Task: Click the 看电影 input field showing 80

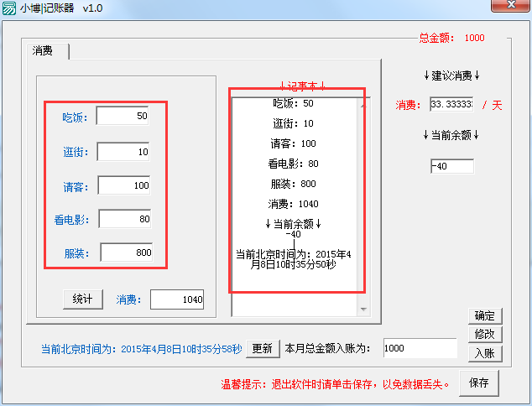Action: tap(125, 219)
